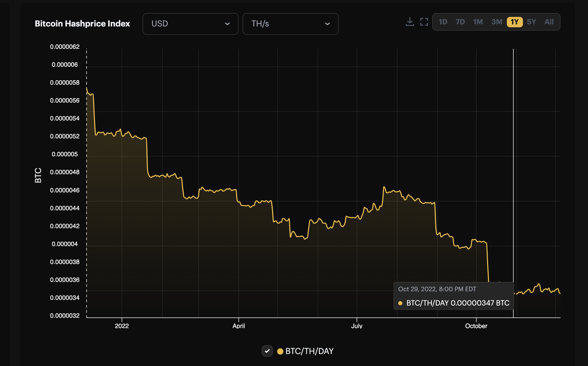
Task: Click the download chart icon
Action: tap(410, 22)
